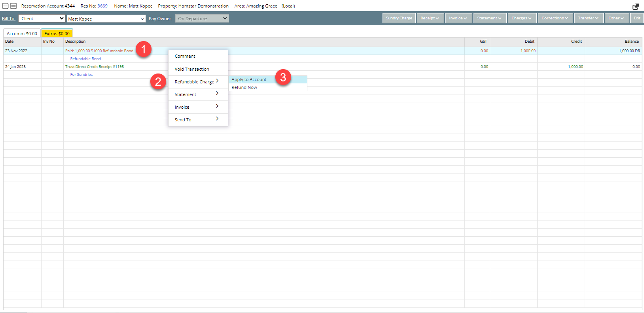Image resolution: width=644 pixels, height=313 pixels.
Task: Expand the Receipt toolbar menu
Action: pos(430,18)
